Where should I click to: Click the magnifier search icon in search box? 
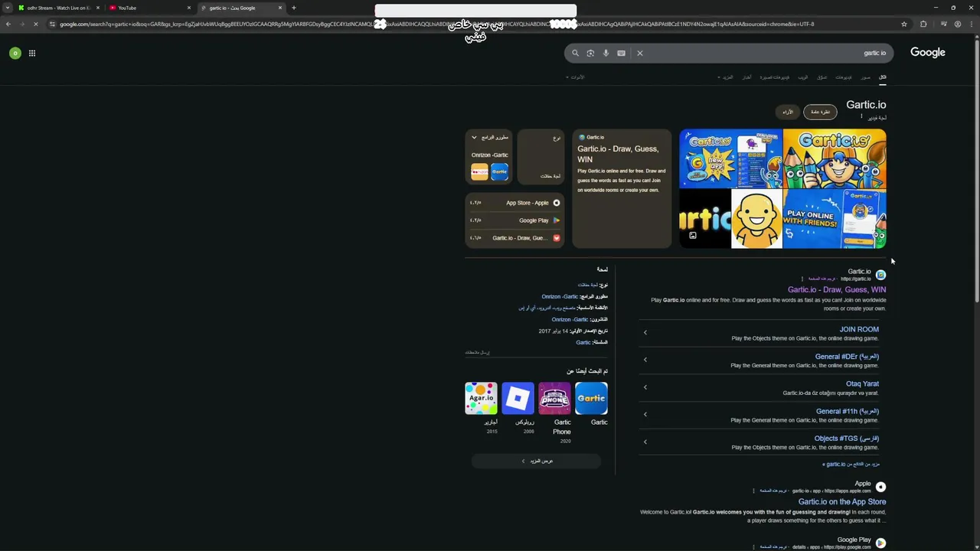[575, 53]
